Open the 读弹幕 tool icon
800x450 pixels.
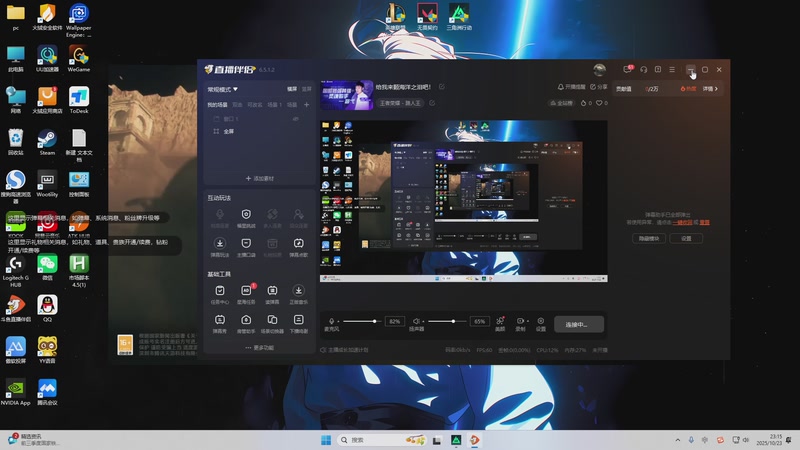(272, 290)
